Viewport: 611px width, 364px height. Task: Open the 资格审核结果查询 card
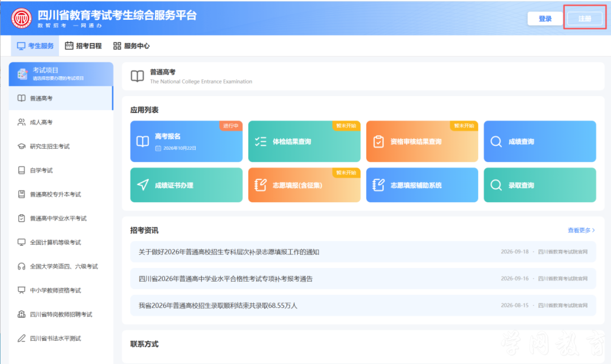pyautogui.click(x=422, y=141)
